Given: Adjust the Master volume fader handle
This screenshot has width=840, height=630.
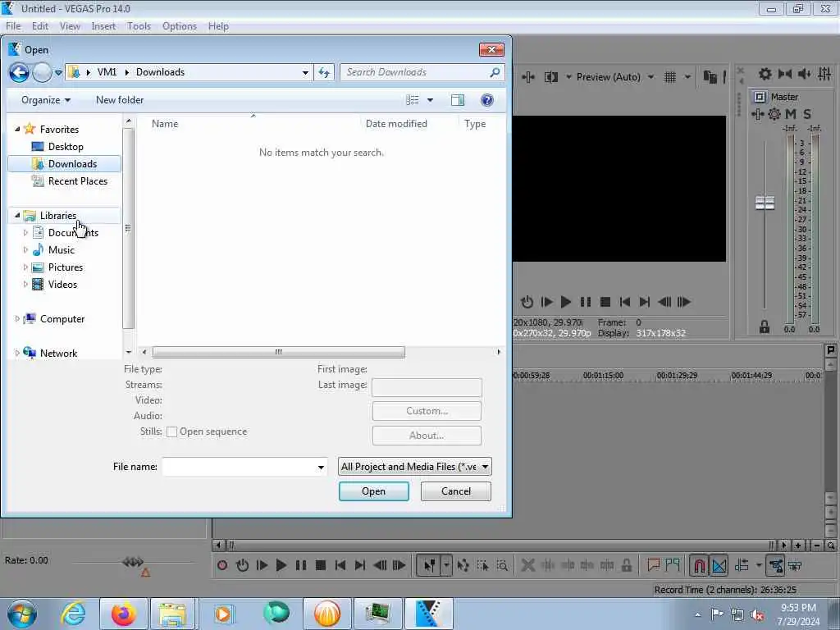Looking at the screenshot, I should [x=765, y=203].
